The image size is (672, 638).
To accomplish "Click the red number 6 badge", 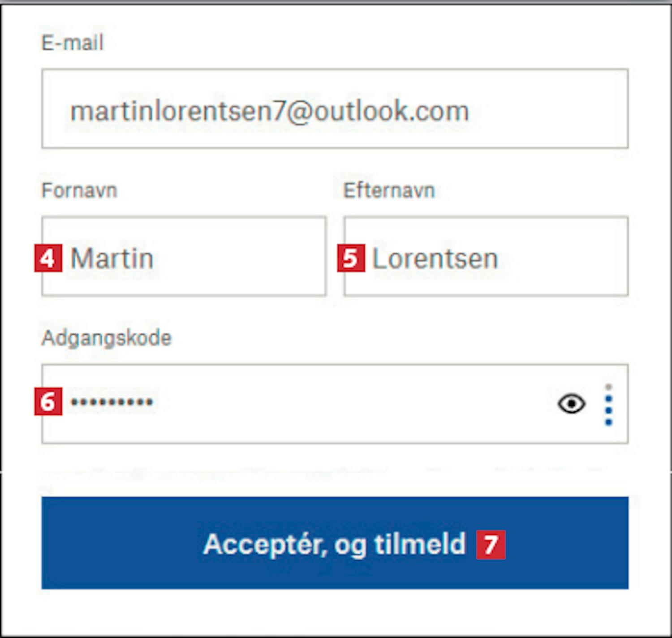I will point(48,401).
